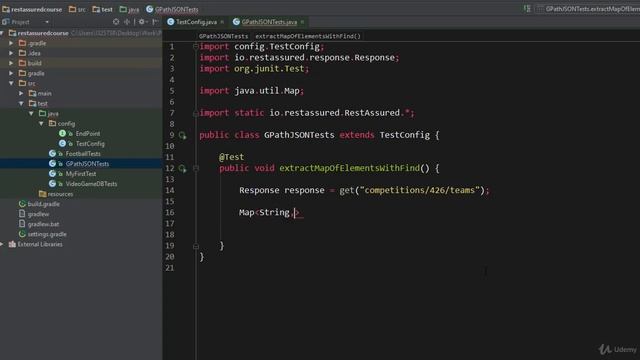Collapse the java folder node

pos(31,113)
